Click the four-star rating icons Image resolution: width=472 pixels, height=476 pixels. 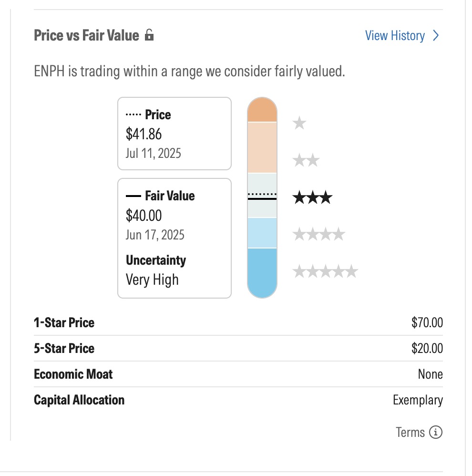click(318, 234)
